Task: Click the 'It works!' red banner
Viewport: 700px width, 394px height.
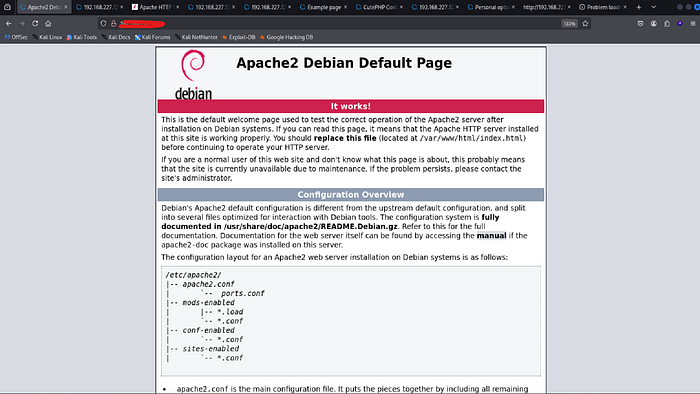Action: (350, 106)
